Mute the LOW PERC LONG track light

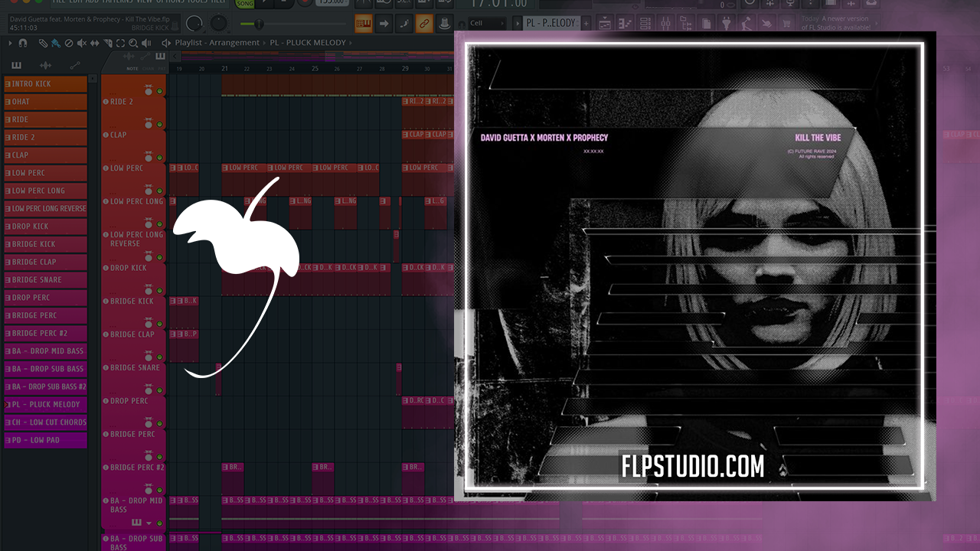(x=160, y=224)
